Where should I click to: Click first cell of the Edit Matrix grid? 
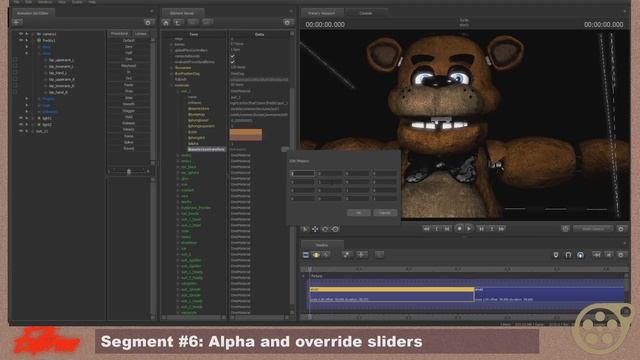tap(302, 173)
